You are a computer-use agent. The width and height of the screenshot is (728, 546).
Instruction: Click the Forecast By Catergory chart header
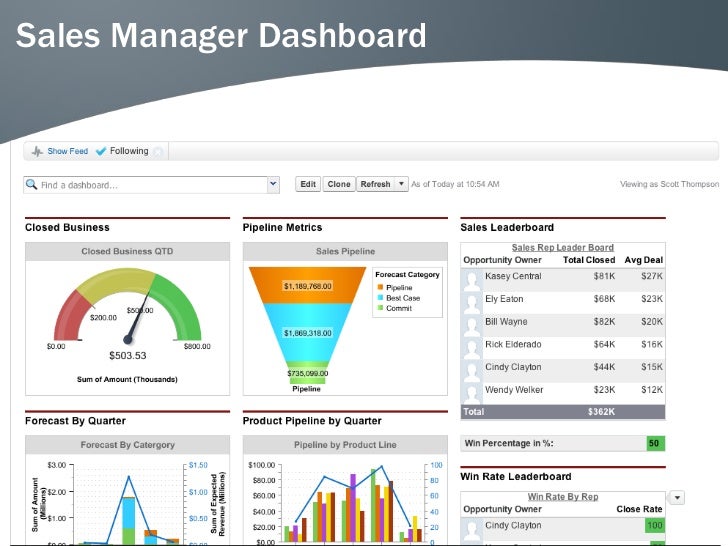127,445
